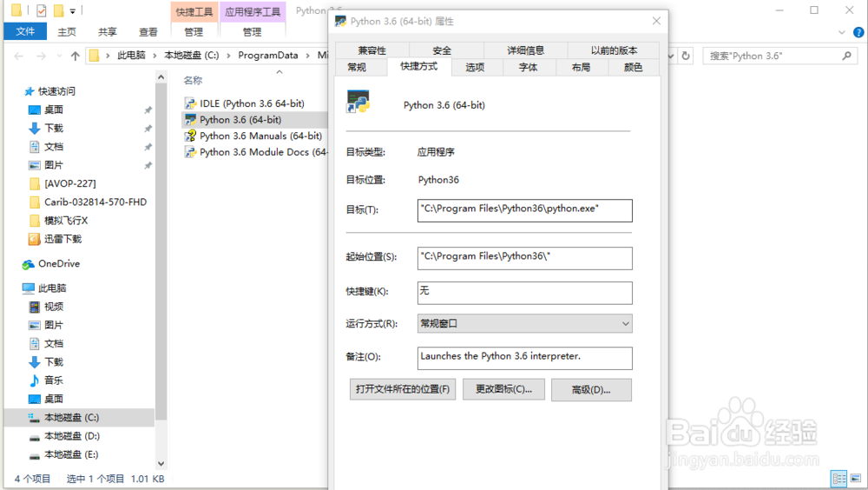This screenshot has height=490, width=868.
Task: Switch to 颜色 tab
Action: (634, 68)
